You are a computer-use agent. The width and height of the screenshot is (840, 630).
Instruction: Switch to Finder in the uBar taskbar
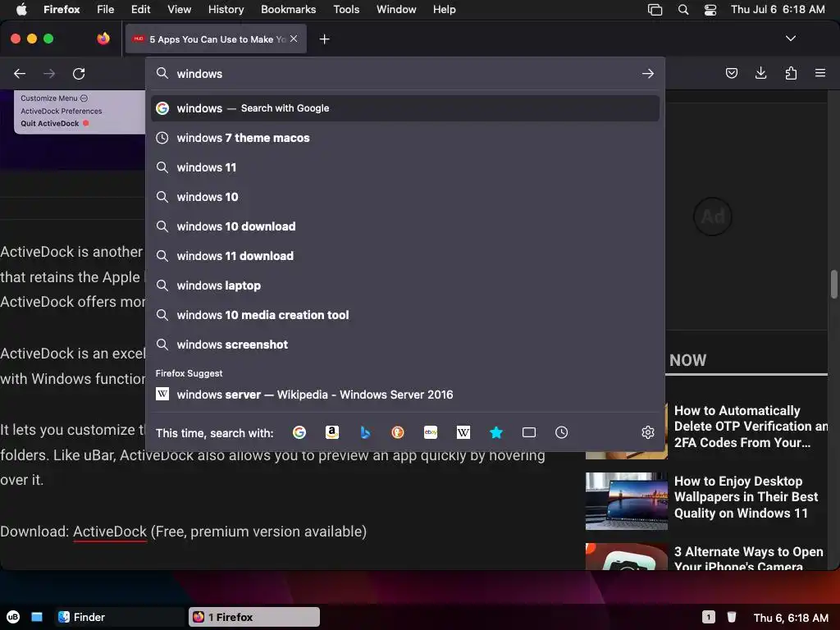(118, 617)
